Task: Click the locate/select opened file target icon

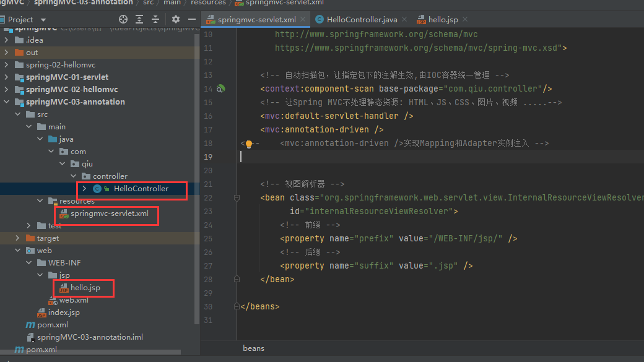Action: 123,19
